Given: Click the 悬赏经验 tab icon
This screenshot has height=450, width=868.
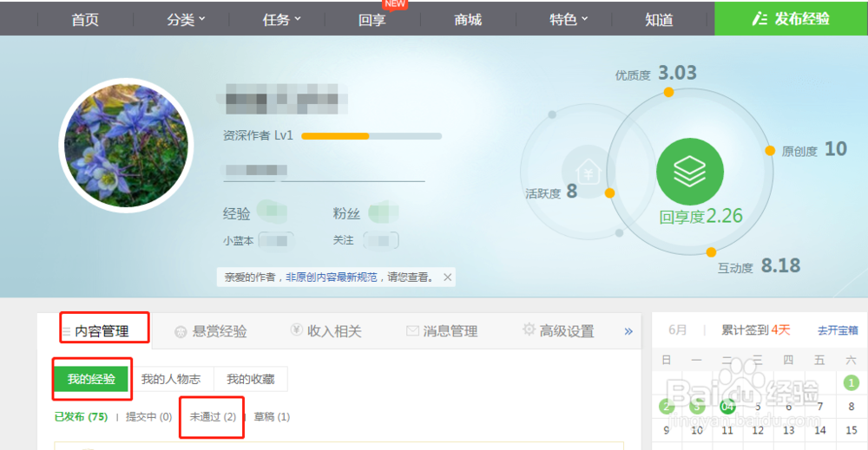Looking at the screenshot, I should pyautogui.click(x=181, y=332).
